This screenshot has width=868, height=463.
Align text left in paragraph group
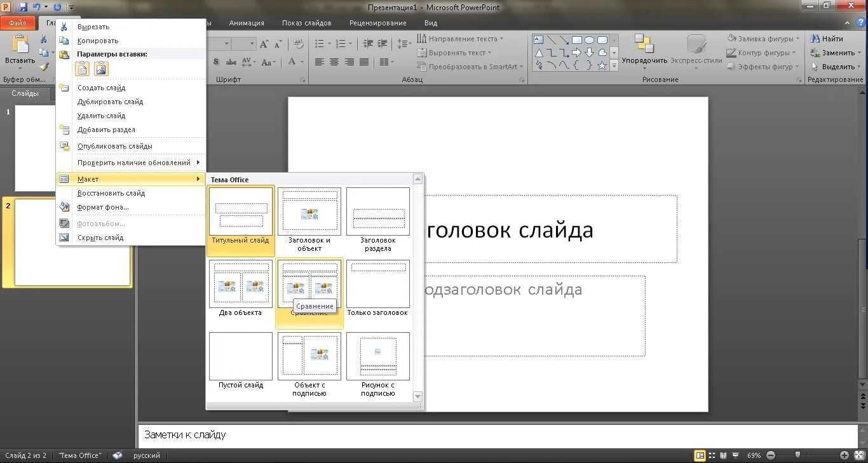point(319,62)
